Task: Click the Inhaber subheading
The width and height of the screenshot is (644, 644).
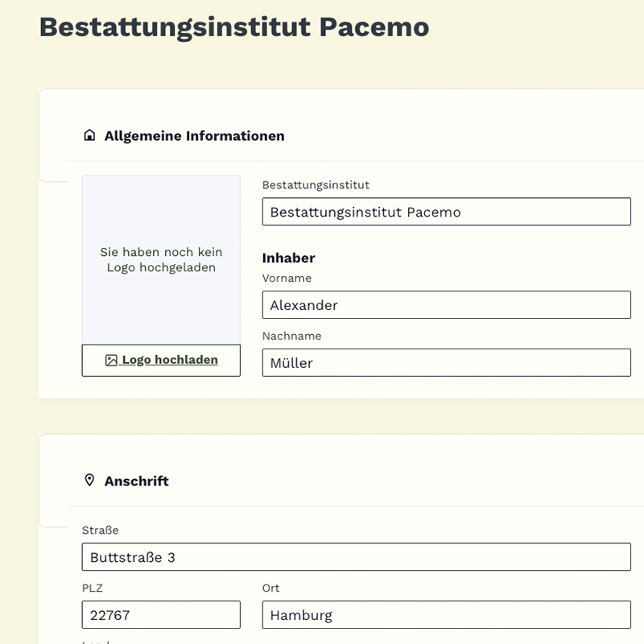Action: click(288, 258)
